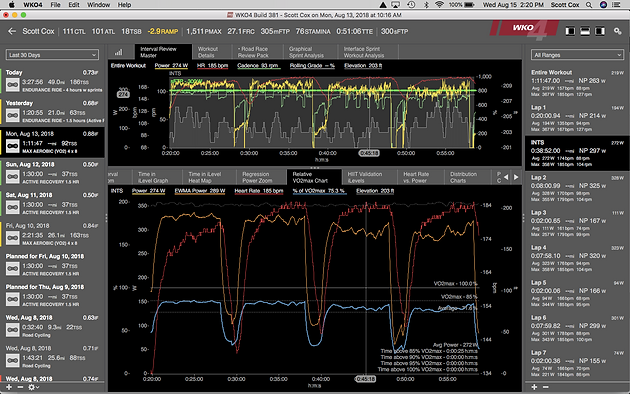Open the HIIT Validation iLevels tab
Image resolution: width=630 pixels, height=394 pixels.
(365, 177)
